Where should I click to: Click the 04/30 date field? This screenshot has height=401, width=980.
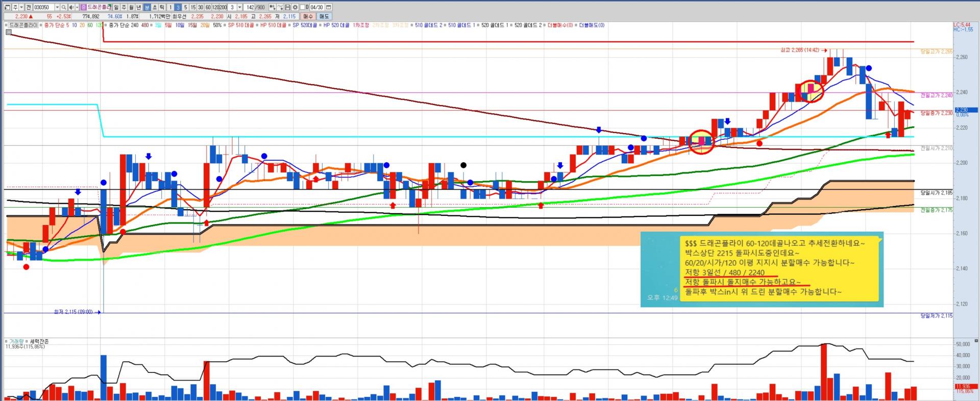click(x=316, y=8)
